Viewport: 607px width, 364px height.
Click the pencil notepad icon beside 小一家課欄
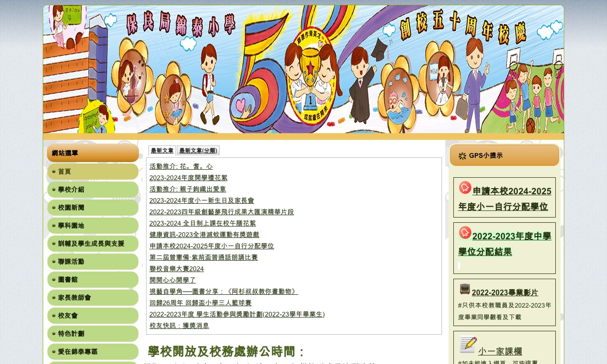[467, 344]
